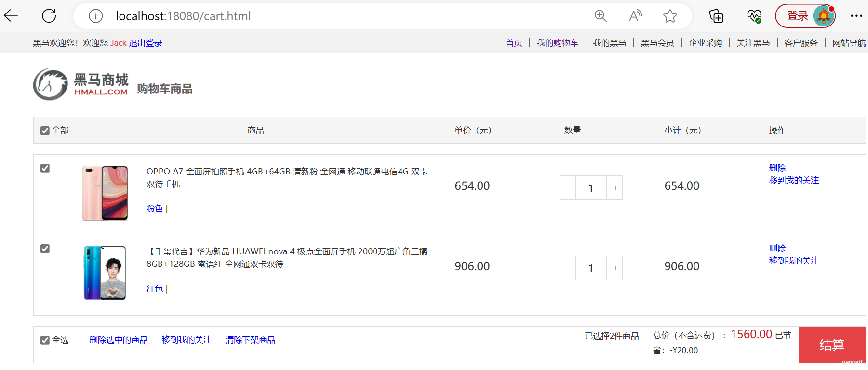
Task: Open 客户服务 in top navigation
Action: [x=801, y=43]
